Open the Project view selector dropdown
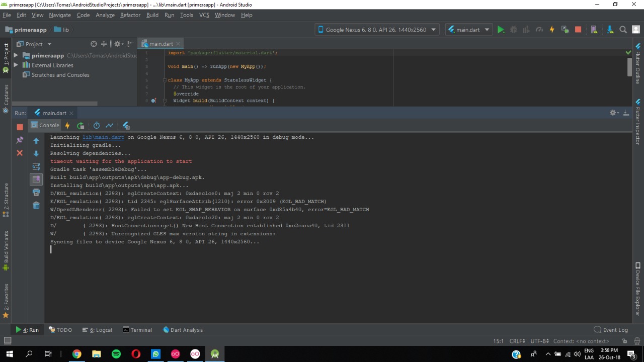The height and width of the screenshot is (362, 644). pyautogui.click(x=34, y=44)
